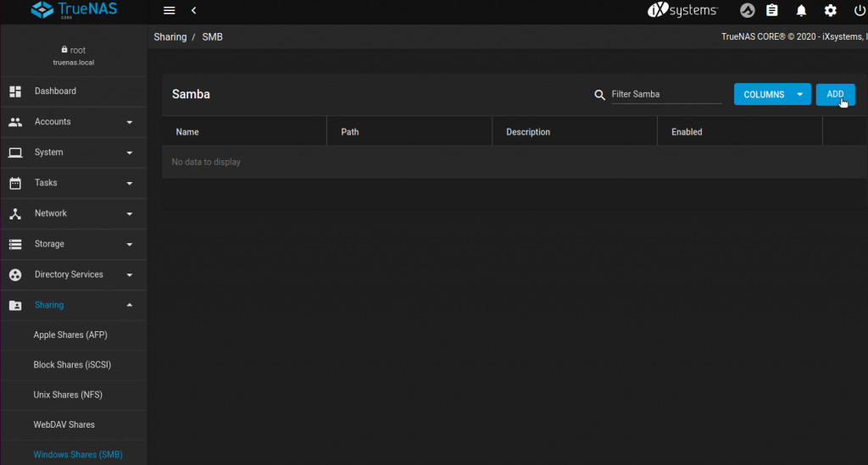Collapse sidebar with back chevron icon
The height and width of the screenshot is (465, 868).
point(194,10)
